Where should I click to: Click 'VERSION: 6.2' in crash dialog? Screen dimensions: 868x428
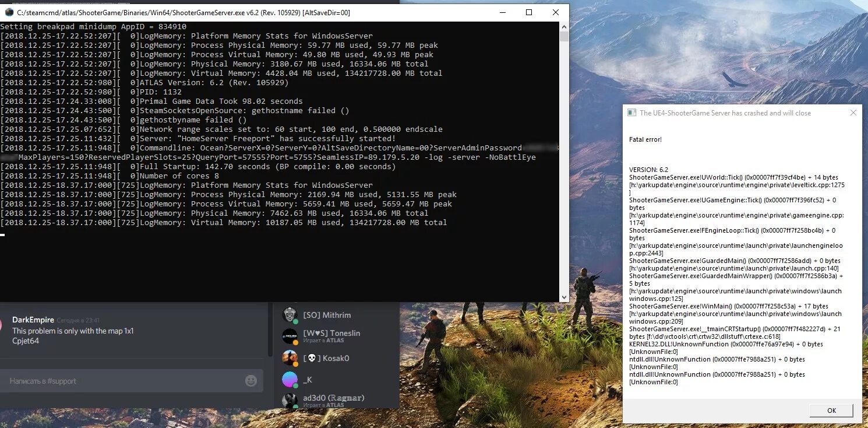(649, 170)
